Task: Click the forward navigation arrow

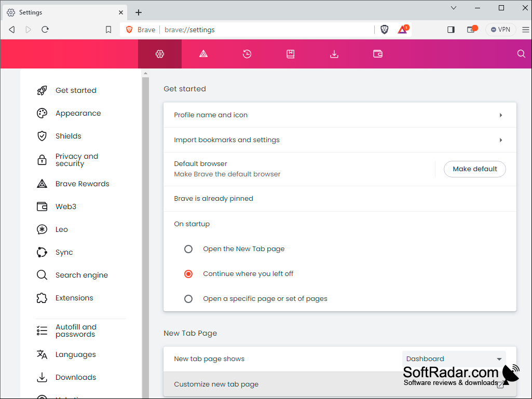Action: click(28, 30)
